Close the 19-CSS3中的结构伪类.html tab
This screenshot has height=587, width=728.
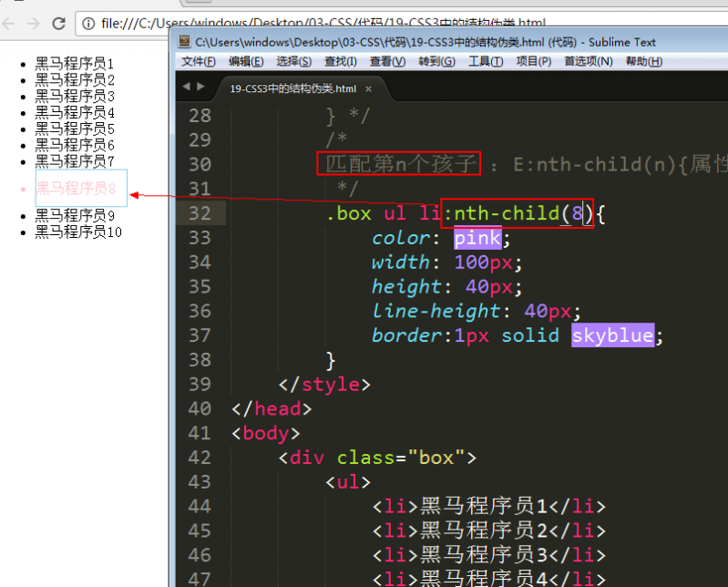[368, 89]
